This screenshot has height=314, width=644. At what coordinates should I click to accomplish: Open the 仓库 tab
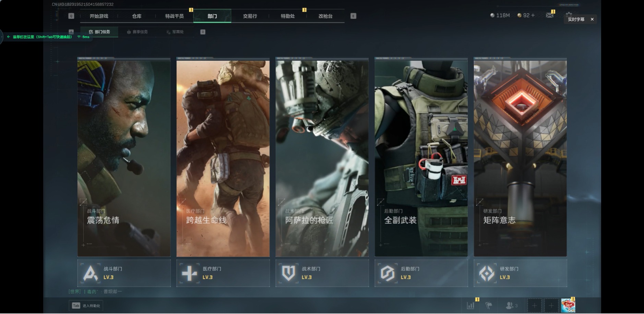pos(137,16)
